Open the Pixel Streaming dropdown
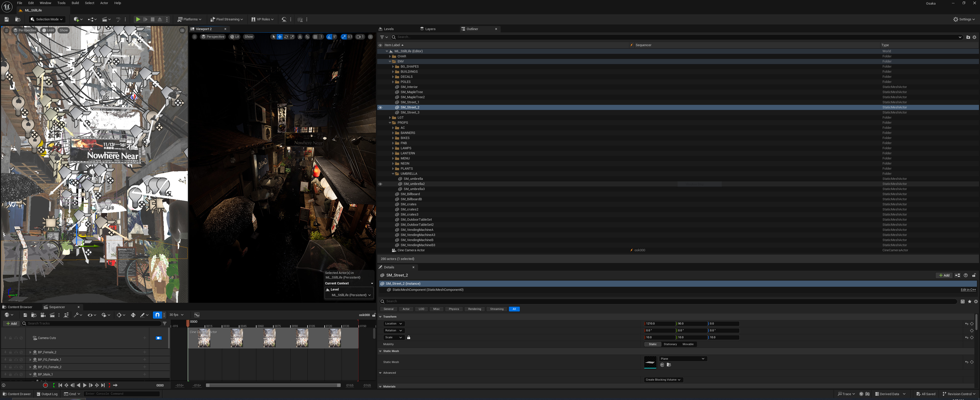Screen dimensions: 980x400 tap(227, 19)
